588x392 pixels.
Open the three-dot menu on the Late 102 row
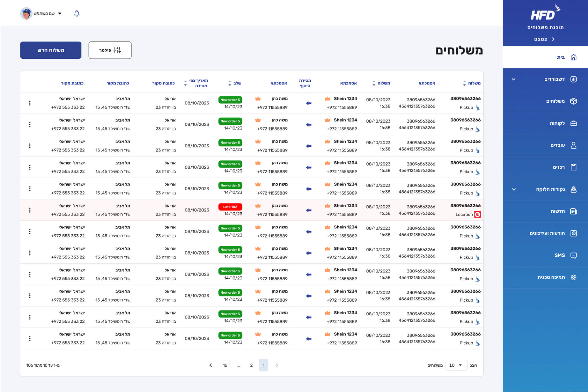click(x=30, y=210)
